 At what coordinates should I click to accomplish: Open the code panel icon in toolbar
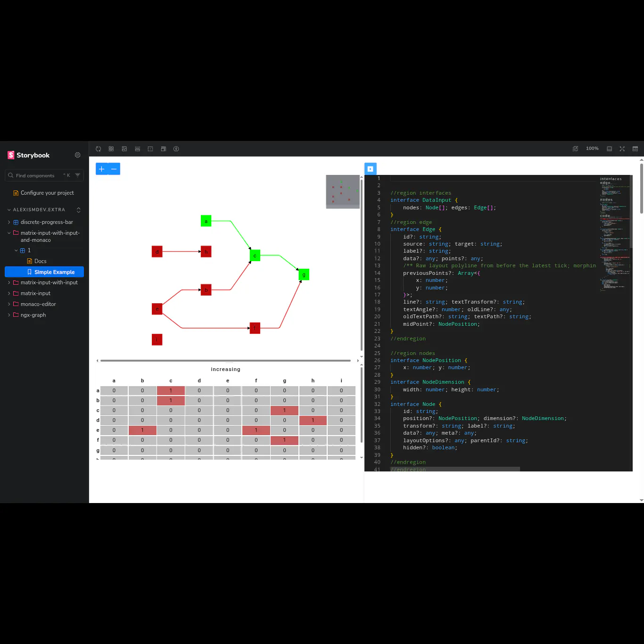[635, 149]
